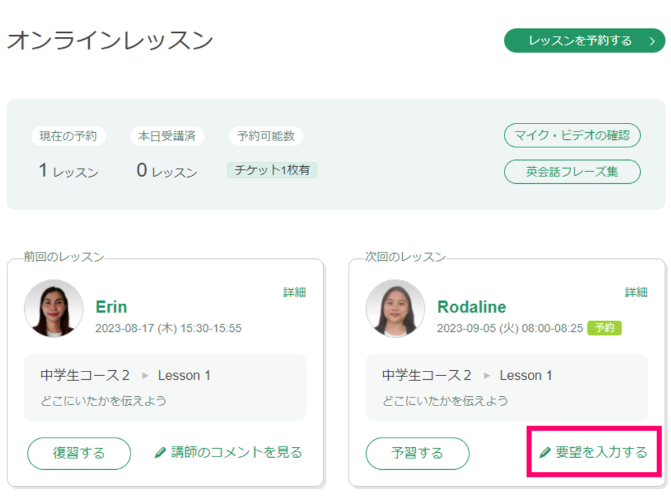This screenshot has height=500, width=671.
Task: Click pencil icon beside 講師のコメントを見る
Action: click(x=160, y=452)
